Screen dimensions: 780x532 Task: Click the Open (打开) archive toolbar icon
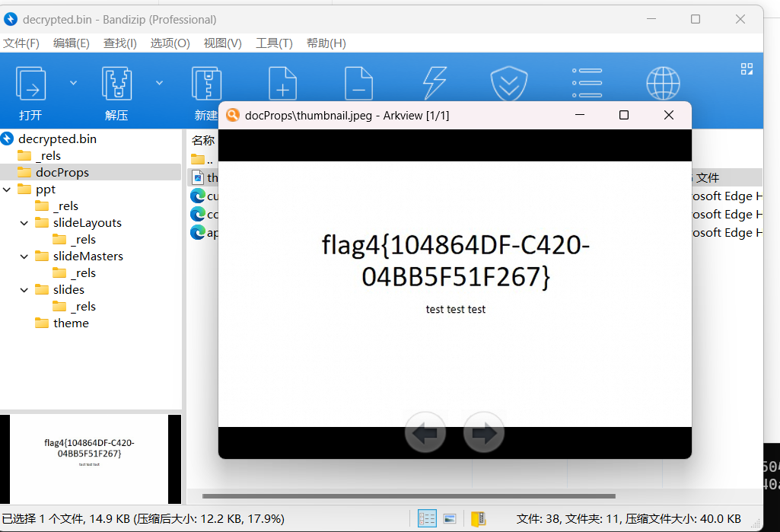31,84
